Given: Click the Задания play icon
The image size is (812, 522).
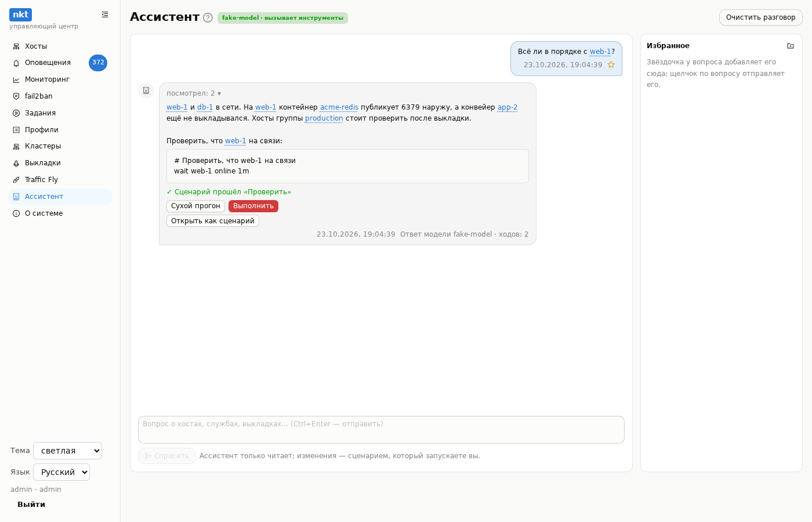Looking at the screenshot, I should point(16,113).
